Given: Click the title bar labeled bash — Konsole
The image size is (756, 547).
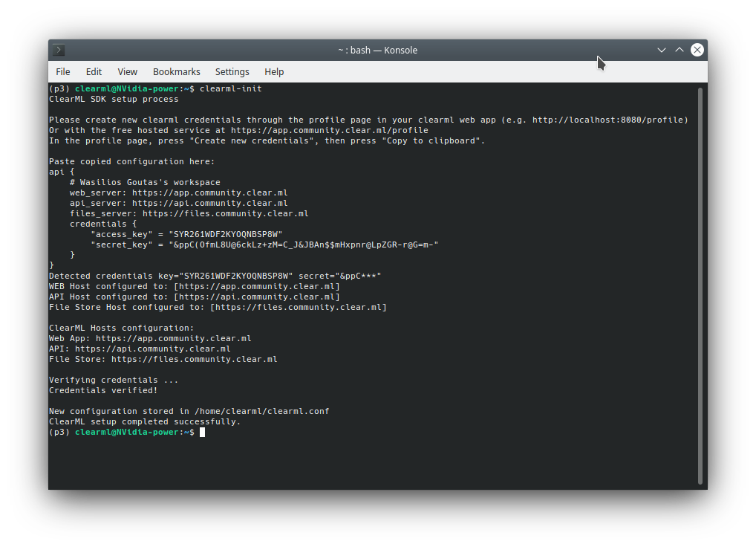Looking at the screenshot, I should click(x=378, y=50).
